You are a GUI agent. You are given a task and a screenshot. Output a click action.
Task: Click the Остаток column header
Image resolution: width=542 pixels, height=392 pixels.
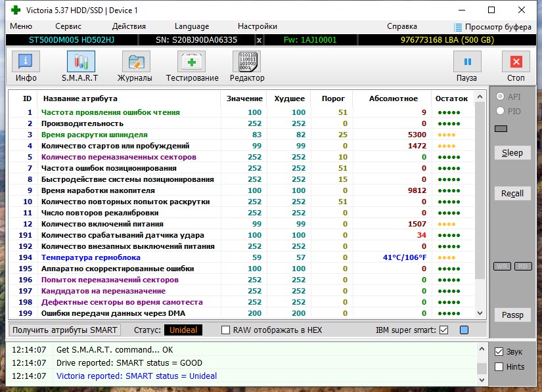(x=451, y=98)
